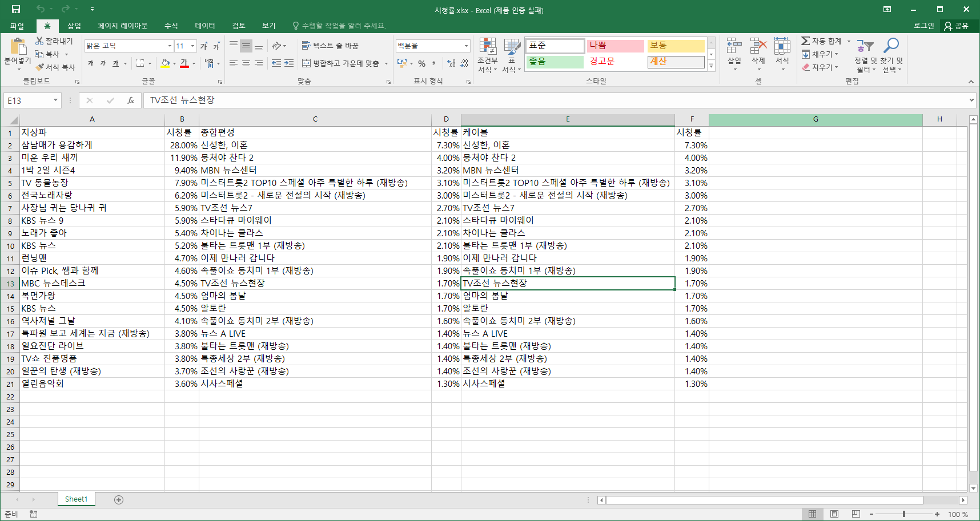Click 로그인 sign-in link

point(923,26)
